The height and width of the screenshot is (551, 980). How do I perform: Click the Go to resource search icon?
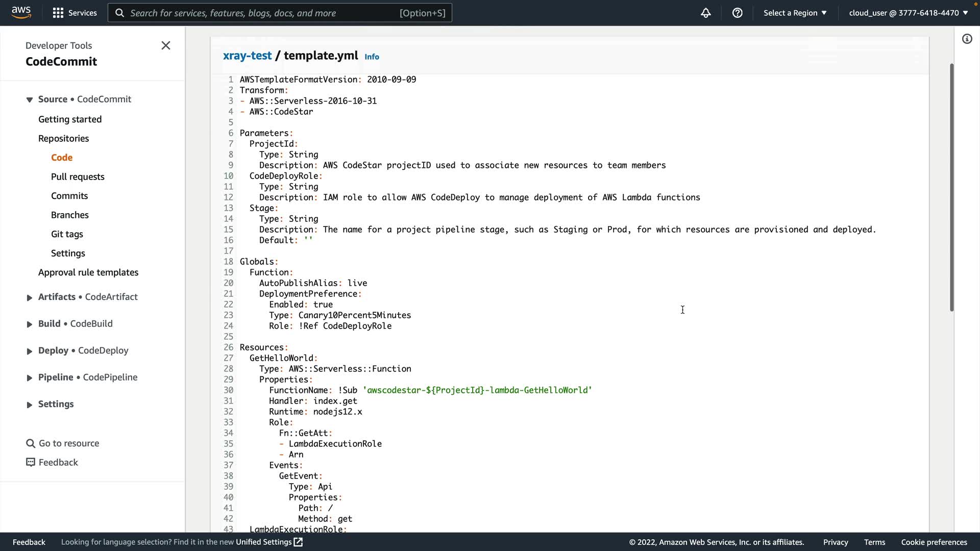[x=31, y=443]
